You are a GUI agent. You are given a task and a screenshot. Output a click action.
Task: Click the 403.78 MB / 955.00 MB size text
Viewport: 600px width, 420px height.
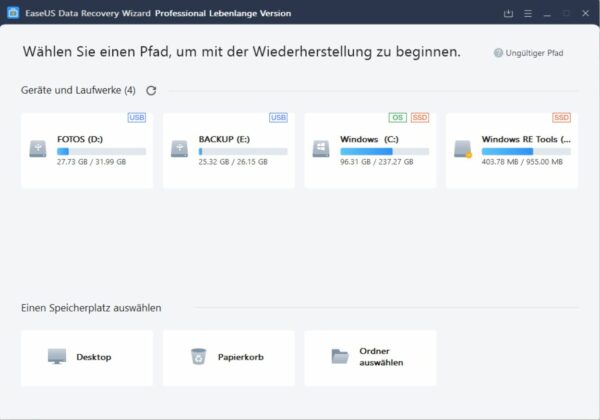(x=522, y=162)
